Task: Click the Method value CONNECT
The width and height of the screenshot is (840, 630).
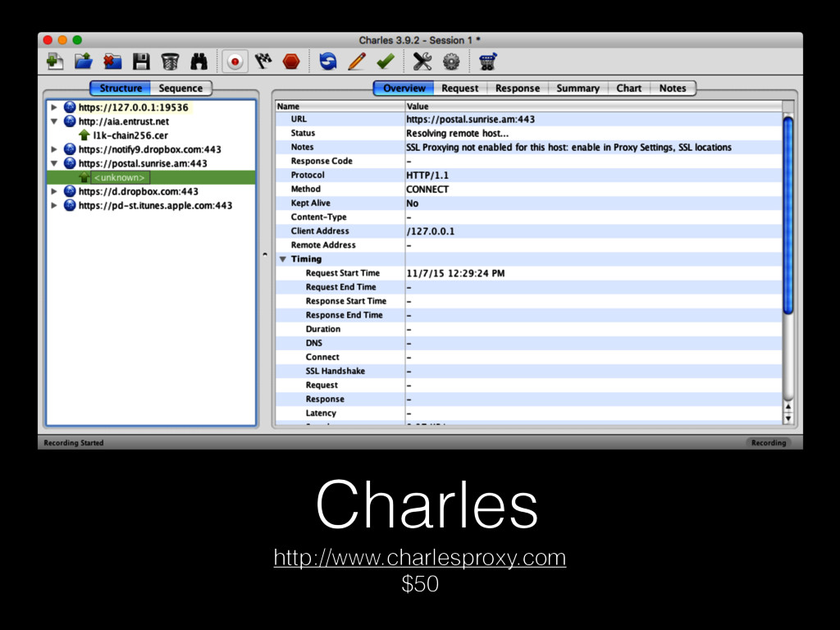Action: point(427,189)
